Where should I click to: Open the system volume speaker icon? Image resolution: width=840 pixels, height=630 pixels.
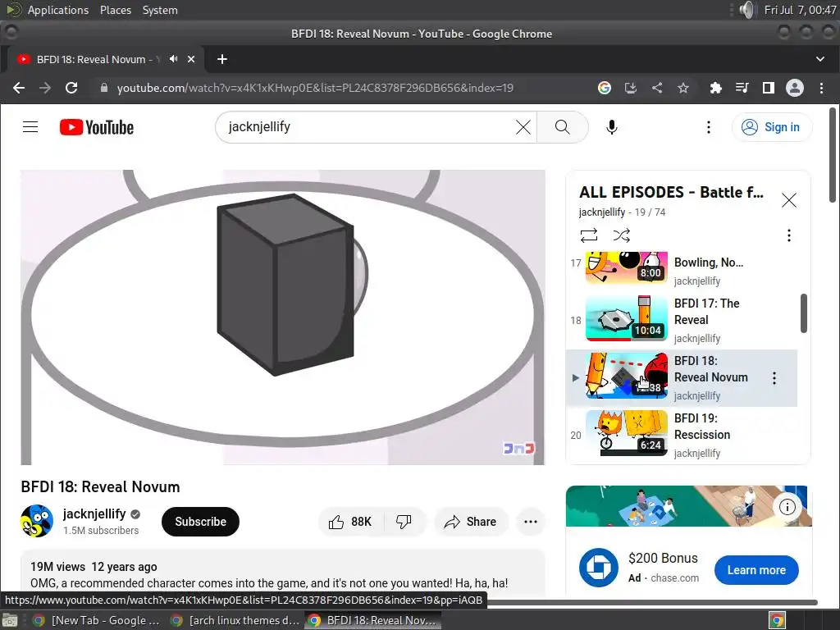coord(746,10)
